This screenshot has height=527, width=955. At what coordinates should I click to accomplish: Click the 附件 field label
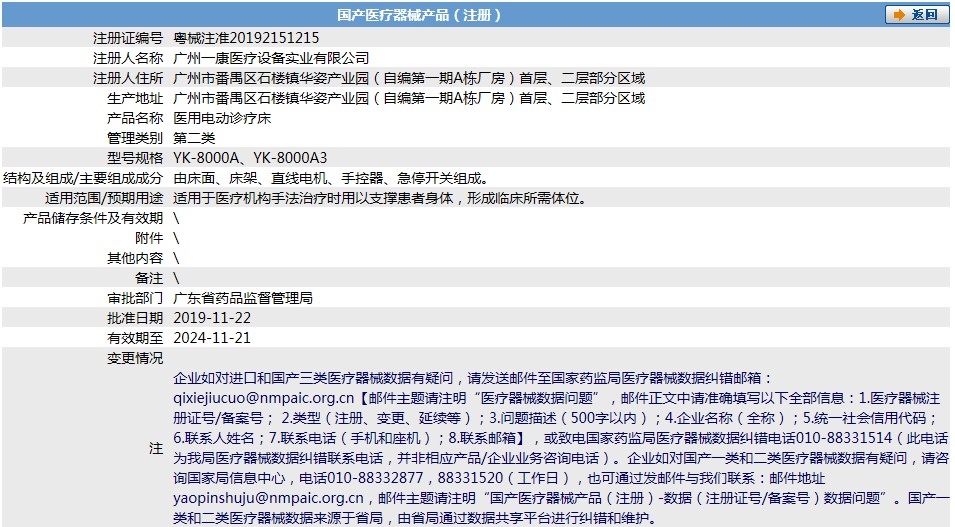[x=149, y=238]
